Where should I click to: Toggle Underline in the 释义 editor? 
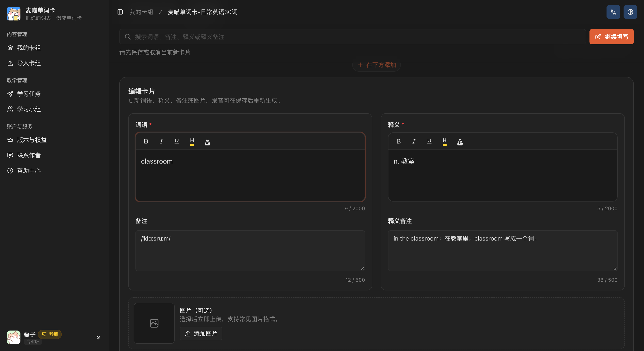pyautogui.click(x=429, y=141)
